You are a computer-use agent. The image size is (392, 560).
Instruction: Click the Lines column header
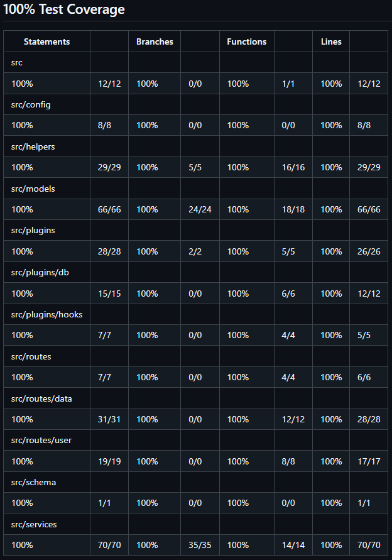click(331, 42)
